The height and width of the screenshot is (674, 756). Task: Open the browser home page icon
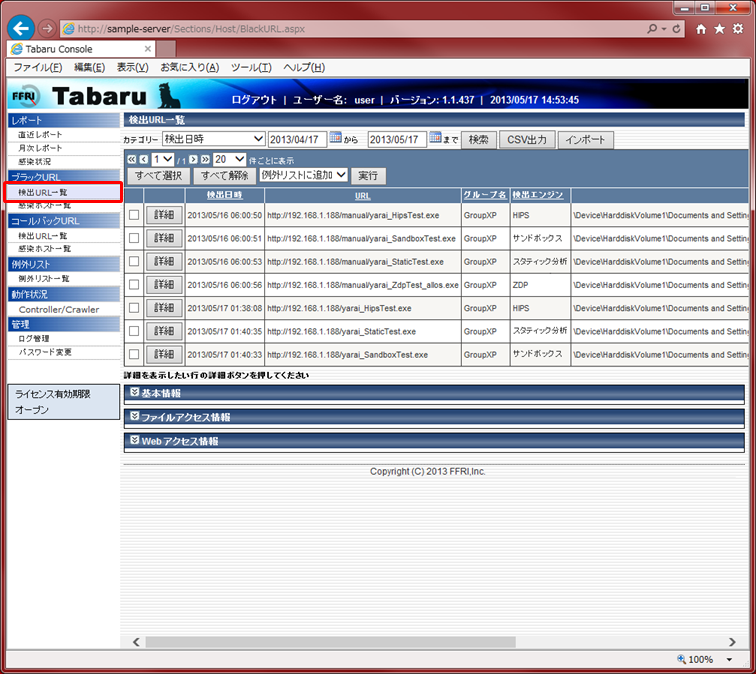pos(701,29)
